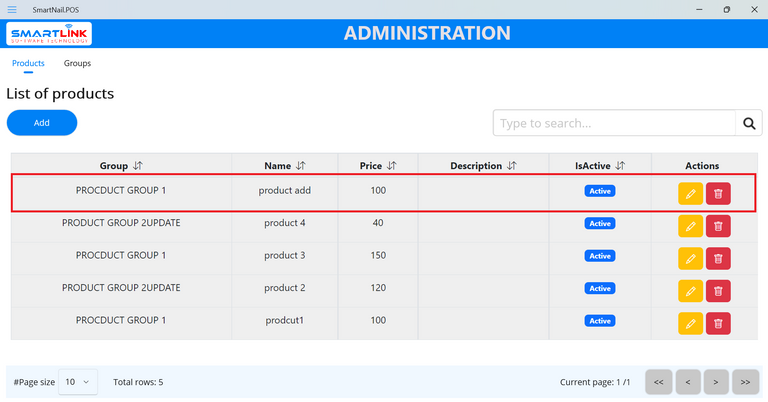
Task: Sort by Description column header
Action: tap(511, 166)
